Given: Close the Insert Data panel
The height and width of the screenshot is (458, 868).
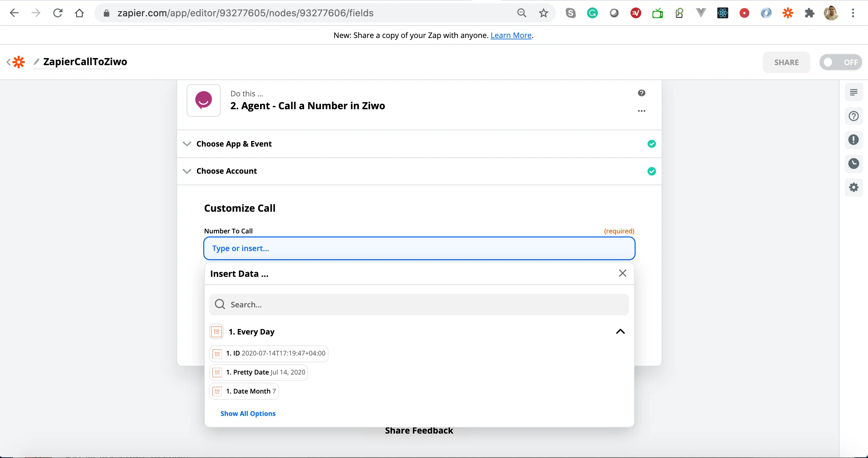Looking at the screenshot, I should [x=622, y=273].
